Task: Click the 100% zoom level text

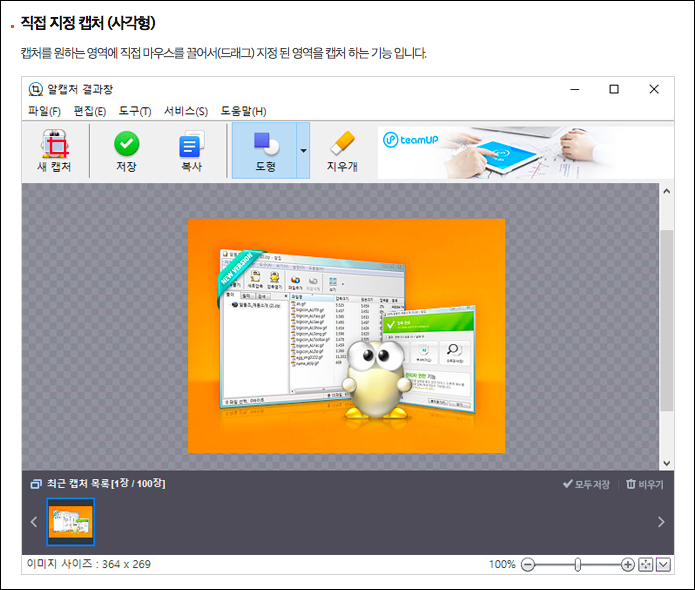Action: click(502, 564)
